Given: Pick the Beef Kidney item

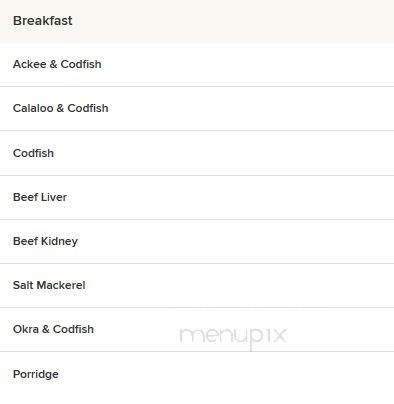Looking at the screenshot, I should pyautogui.click(x=197, y=241).
